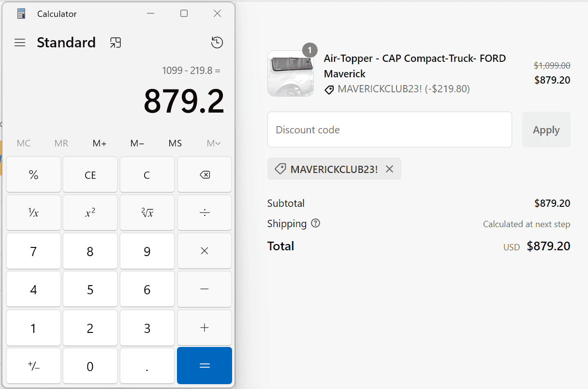
Task: Click the Calculated at next step text
Action: click(x=527, y=224)
